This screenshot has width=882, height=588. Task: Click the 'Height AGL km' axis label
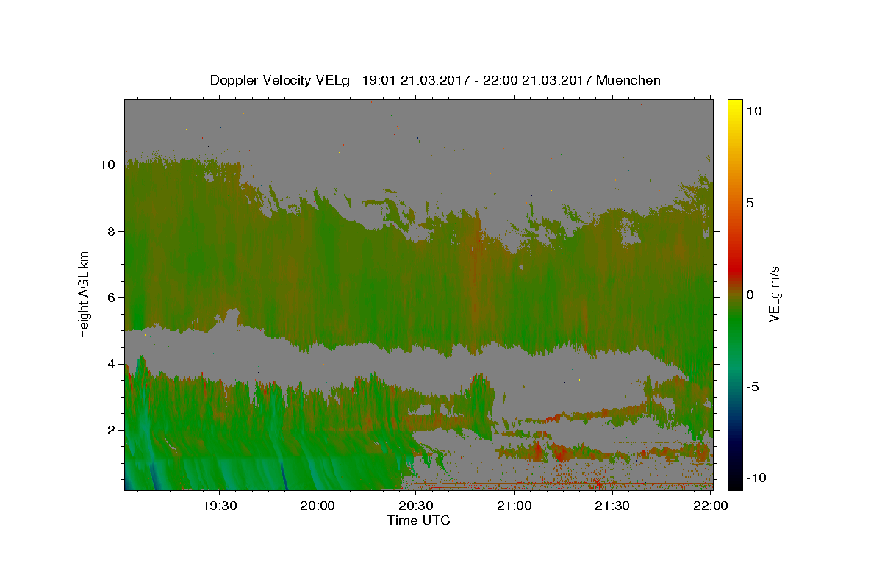point(85,294)
